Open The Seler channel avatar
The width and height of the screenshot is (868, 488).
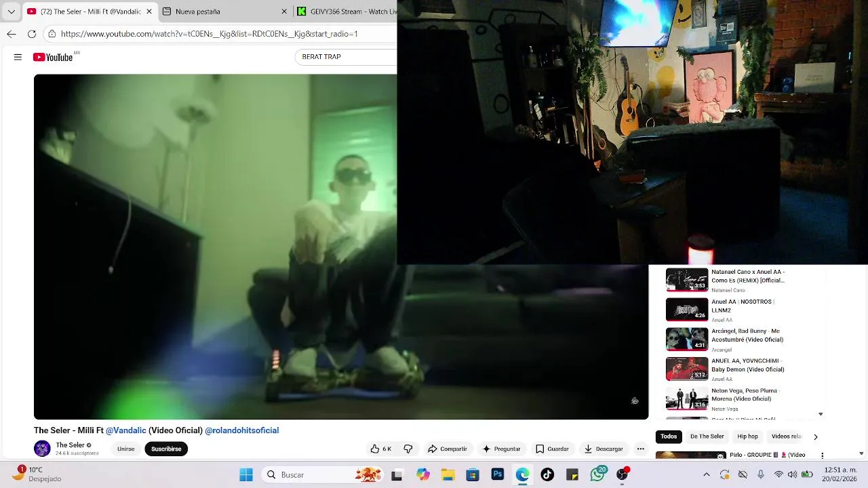[x=42, y=449]
